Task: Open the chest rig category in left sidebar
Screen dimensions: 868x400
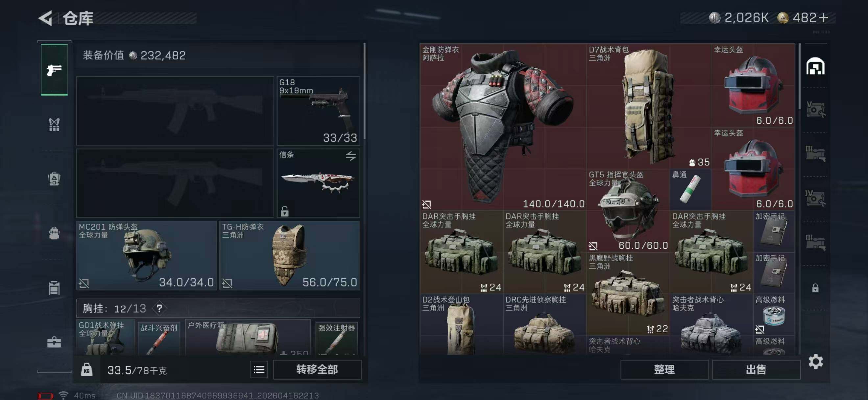Action: tap(54, 125)
